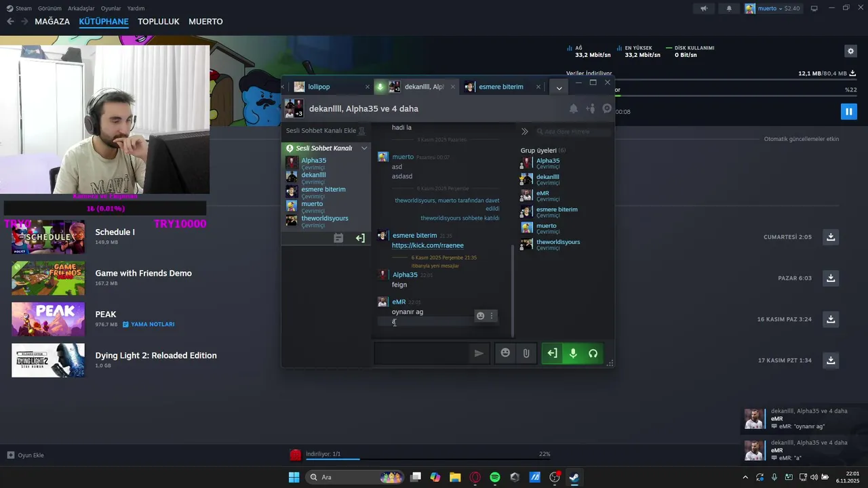The width and height of the screenshot is (868, 488).
Task: Open Dying Light 2 game thumbnail
Action: point(48,360)
